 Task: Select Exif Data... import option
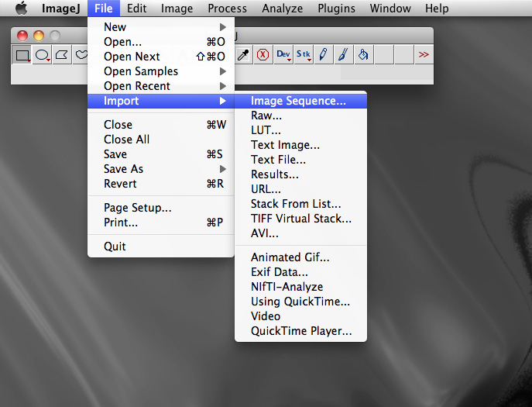[300, 272]
